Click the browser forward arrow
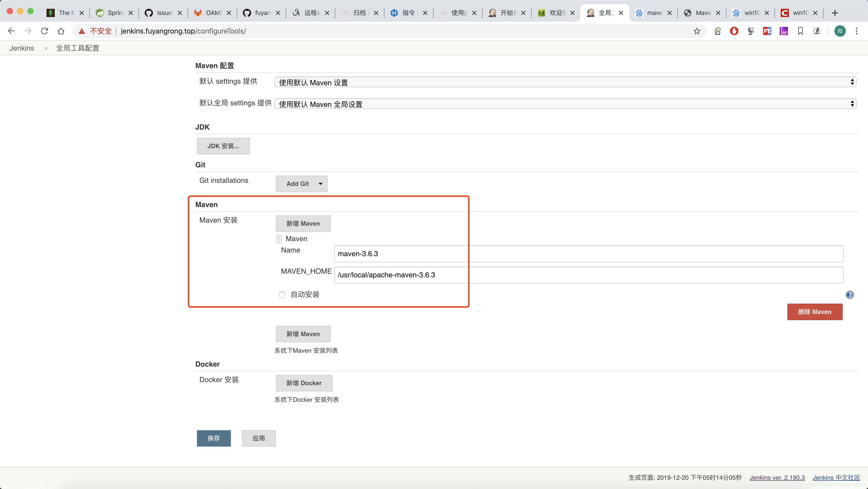Viewport: 868px width, 489px height. pos(28,31)
